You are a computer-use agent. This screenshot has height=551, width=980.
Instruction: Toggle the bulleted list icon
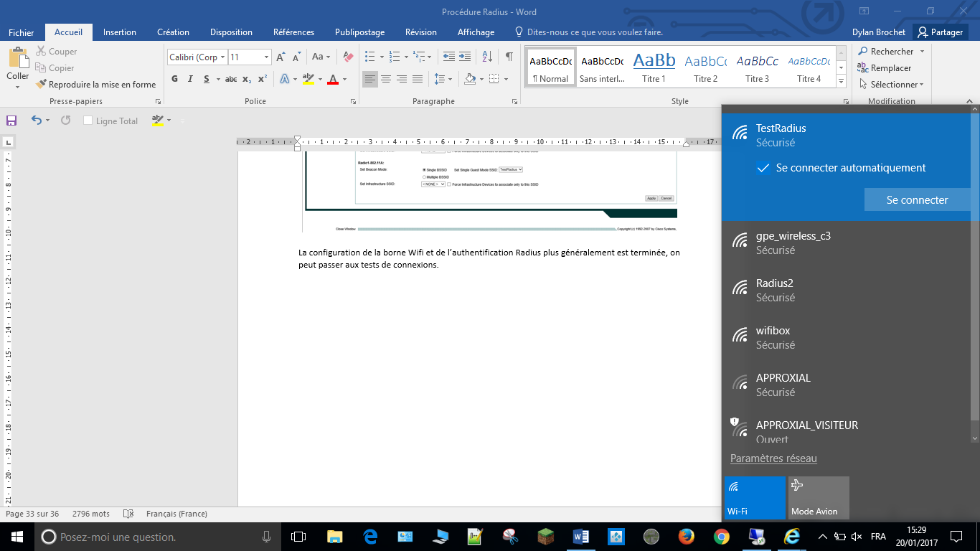(x=370, y=57)
